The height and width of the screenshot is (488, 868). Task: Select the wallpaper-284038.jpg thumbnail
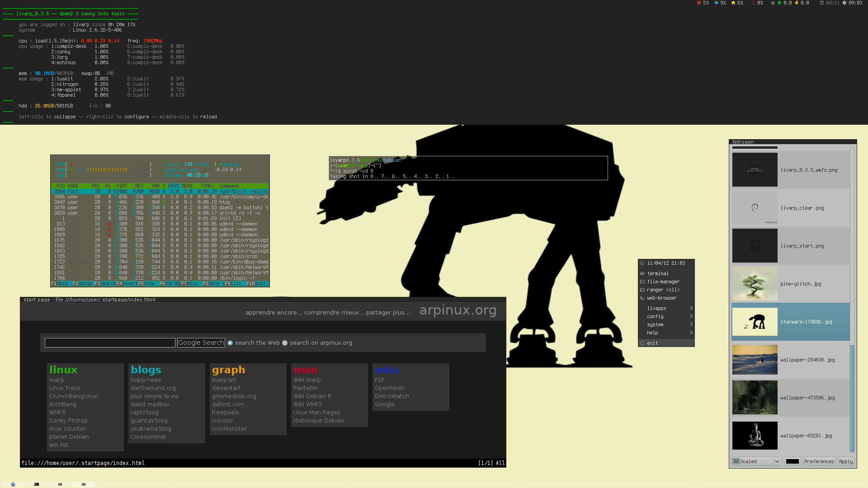click(755, 360)
